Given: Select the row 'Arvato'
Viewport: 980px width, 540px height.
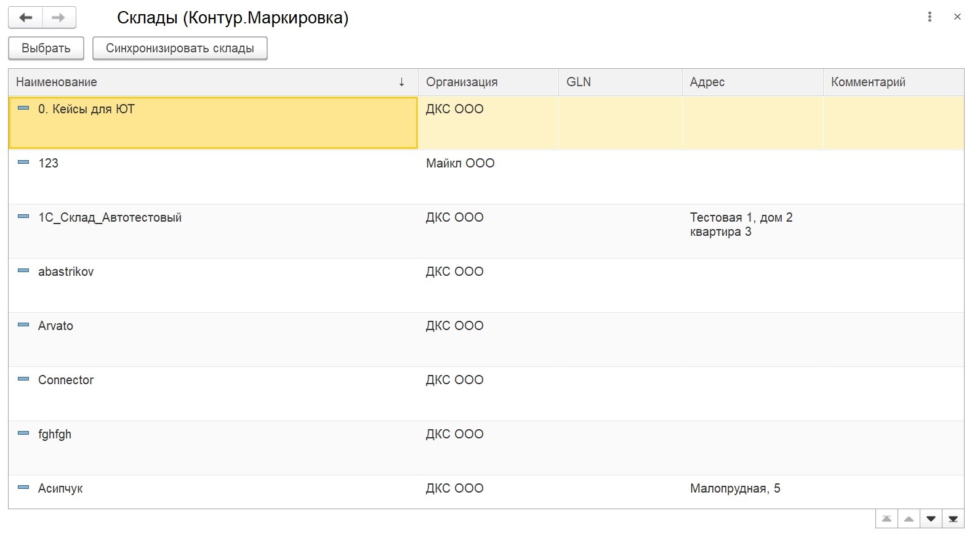Looking at the screenshot, I should [486, 339].
